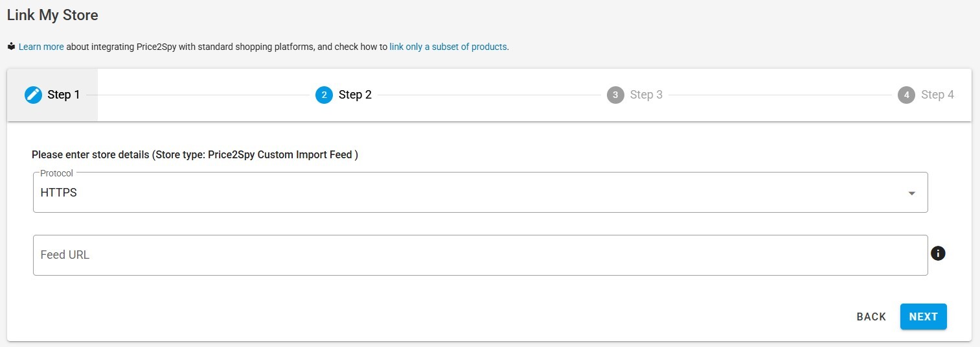Click the Protocol field label

(57, 173)
